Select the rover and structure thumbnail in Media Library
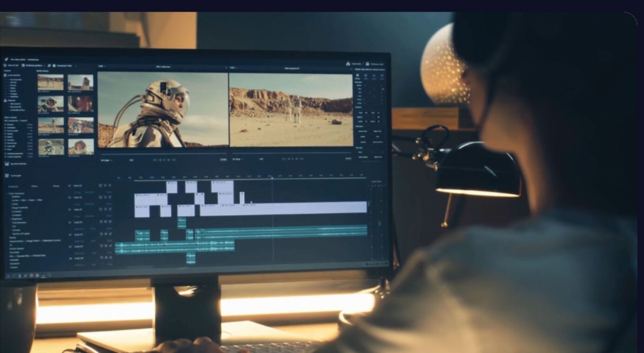The width and height of the screenshot is (644, 353). pyautogui.click(x=80, y=82)
